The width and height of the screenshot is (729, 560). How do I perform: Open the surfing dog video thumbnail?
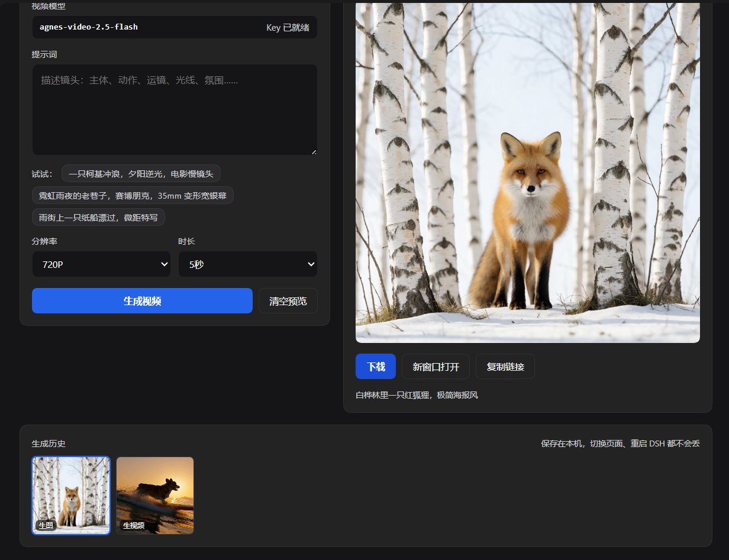click(155, 496)
